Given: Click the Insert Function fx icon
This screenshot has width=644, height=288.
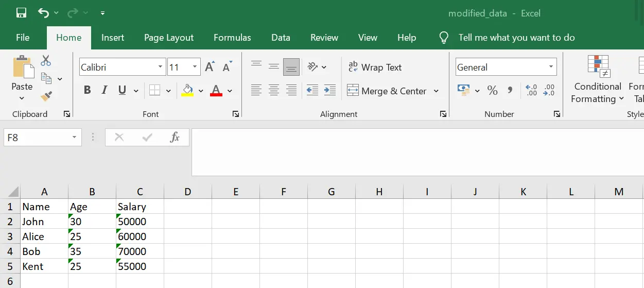Looking at the screenshot, I should [175, 137].
